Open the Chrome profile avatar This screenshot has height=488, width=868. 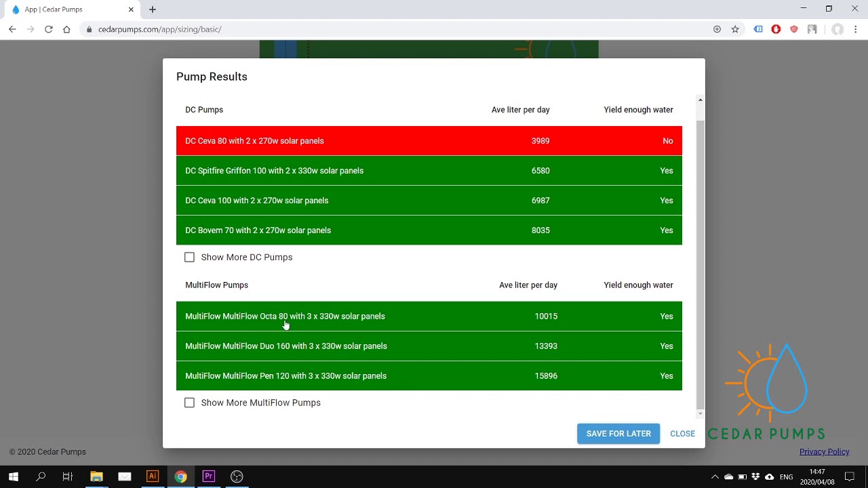837,29
